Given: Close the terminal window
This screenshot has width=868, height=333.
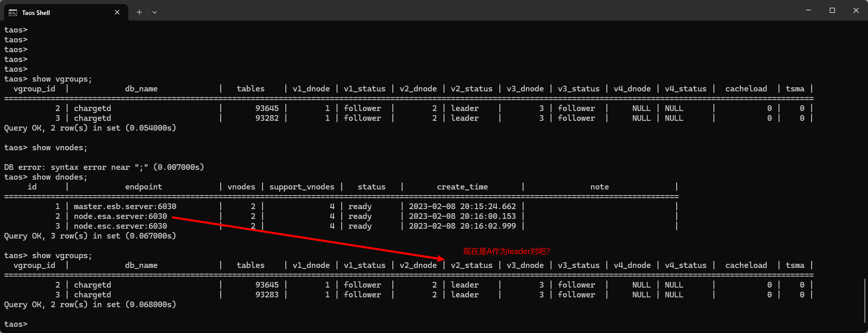Looking at the screenshot, I should tap(856, 10).
